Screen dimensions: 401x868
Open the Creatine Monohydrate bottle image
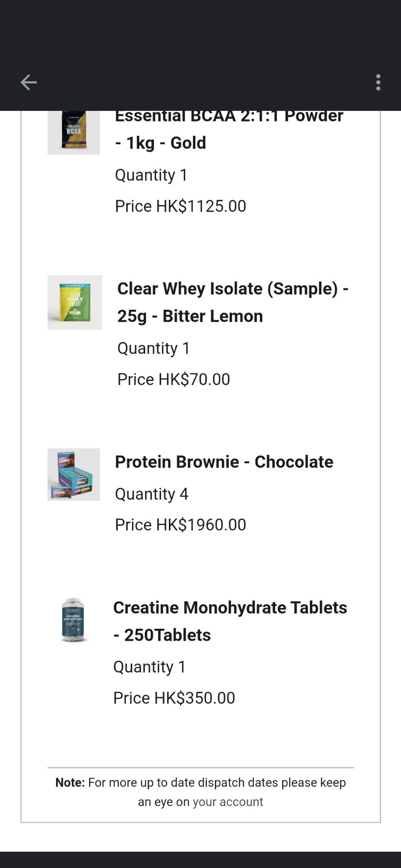[x=73, y=620]
